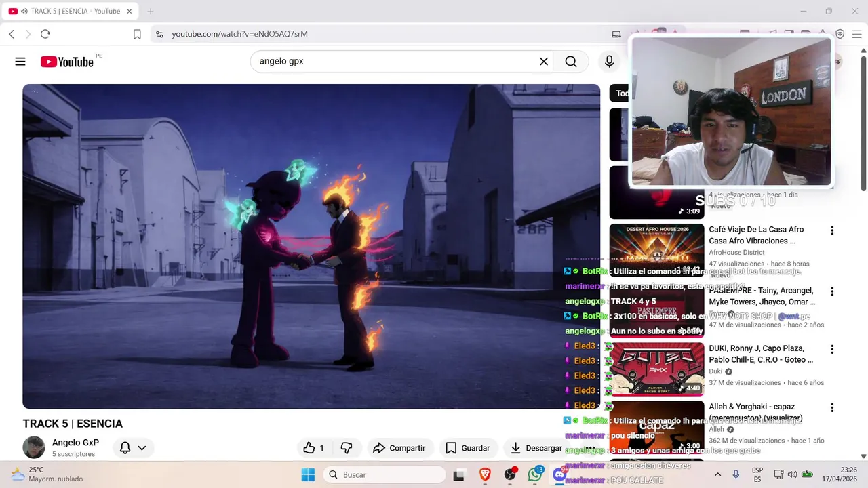Expand the notification options chevron

(142, 448)
